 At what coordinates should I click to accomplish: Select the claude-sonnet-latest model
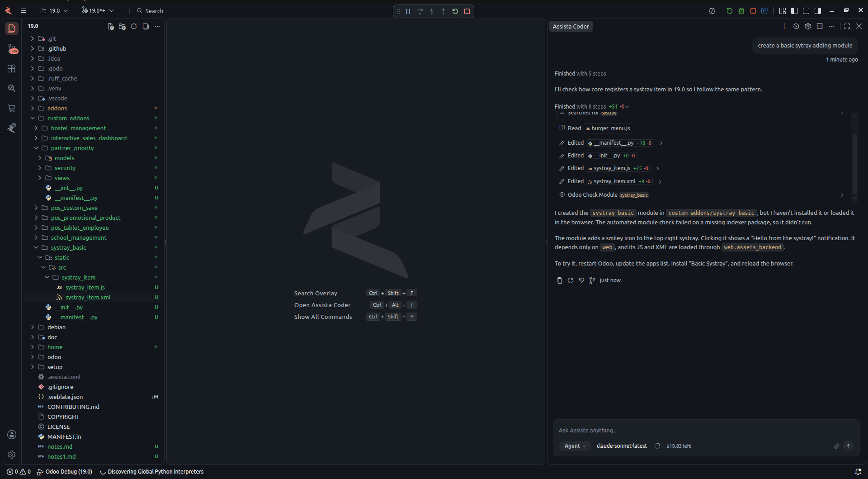click(622, 446)
